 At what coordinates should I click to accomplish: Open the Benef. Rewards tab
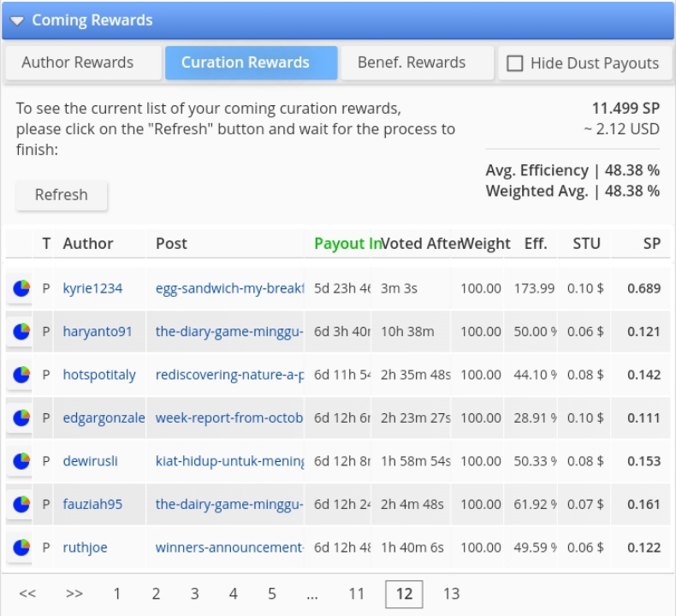pos(417,63)
